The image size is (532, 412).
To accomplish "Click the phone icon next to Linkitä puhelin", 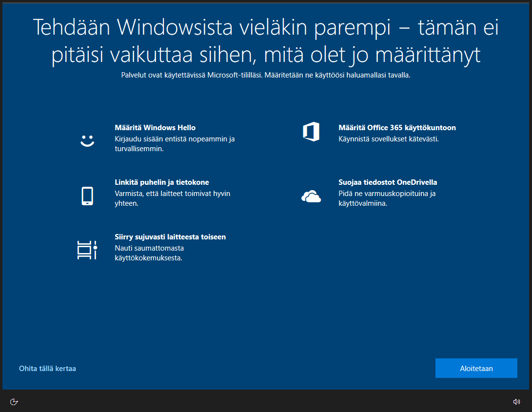I will coord(87,196).
